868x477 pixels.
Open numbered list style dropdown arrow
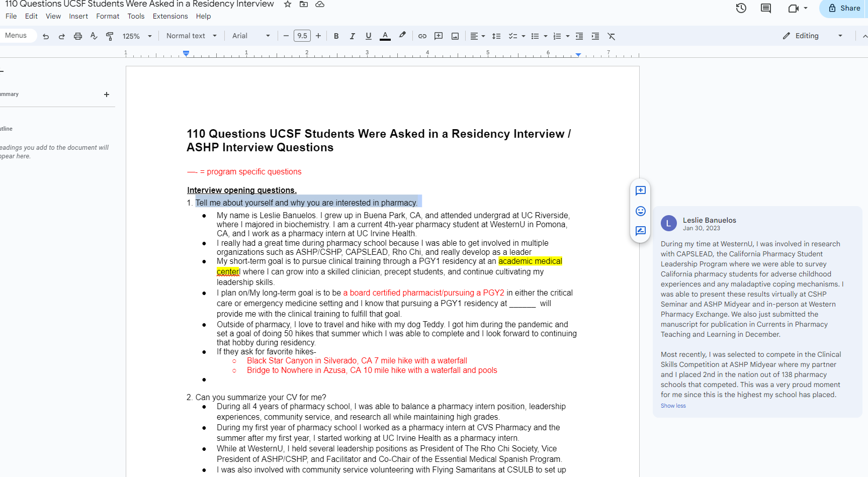tap(568, 36)
